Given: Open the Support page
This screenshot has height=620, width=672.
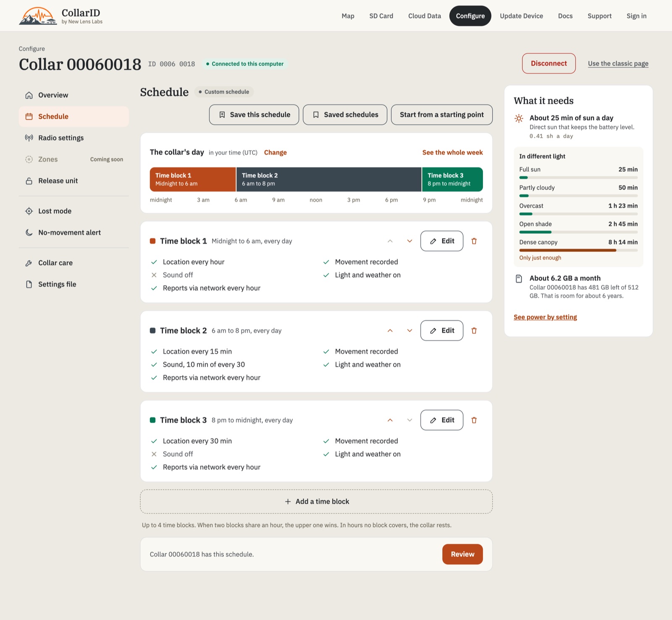Looking at the screenshot, I should [599, 16].
